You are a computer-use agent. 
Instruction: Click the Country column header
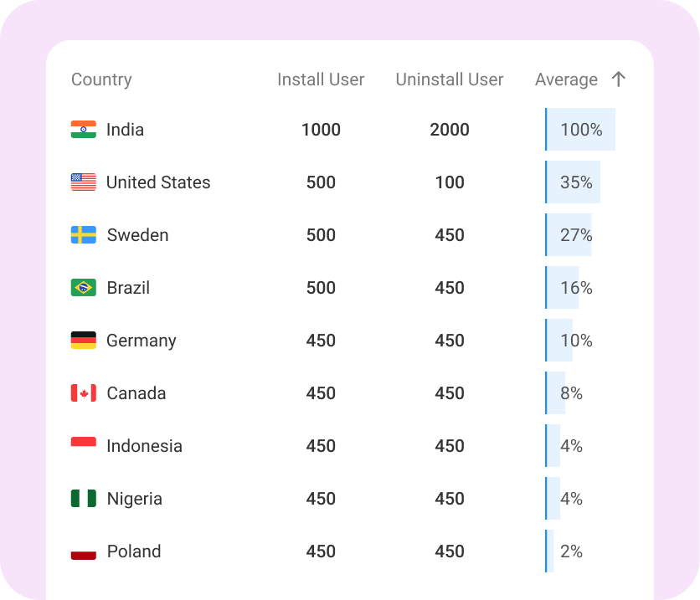pos(101,79)
